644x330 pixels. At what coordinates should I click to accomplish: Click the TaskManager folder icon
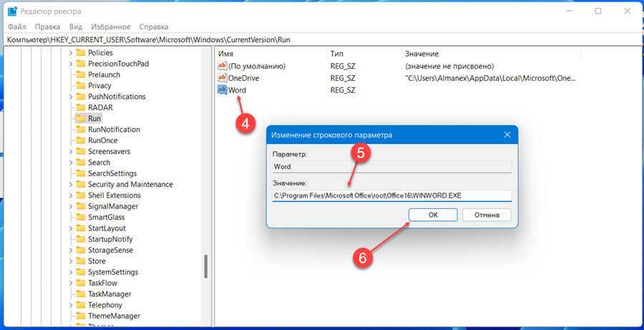[x=80, y=293]
